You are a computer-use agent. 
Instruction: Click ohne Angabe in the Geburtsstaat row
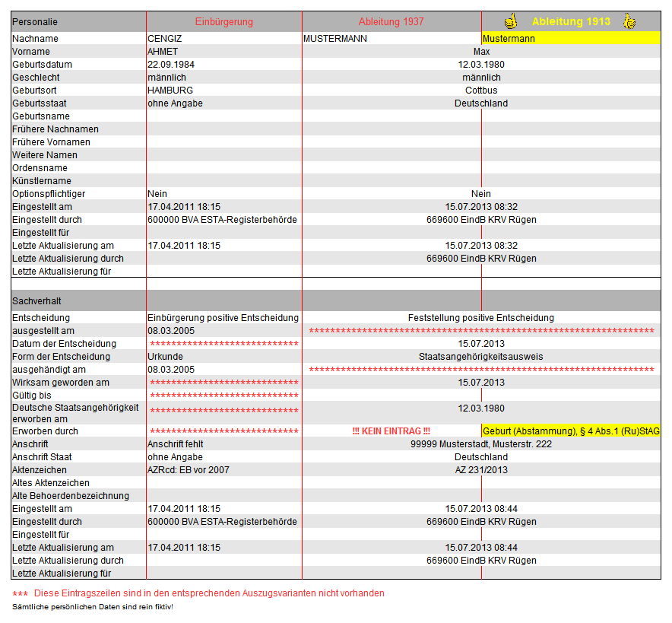(176, 103)
